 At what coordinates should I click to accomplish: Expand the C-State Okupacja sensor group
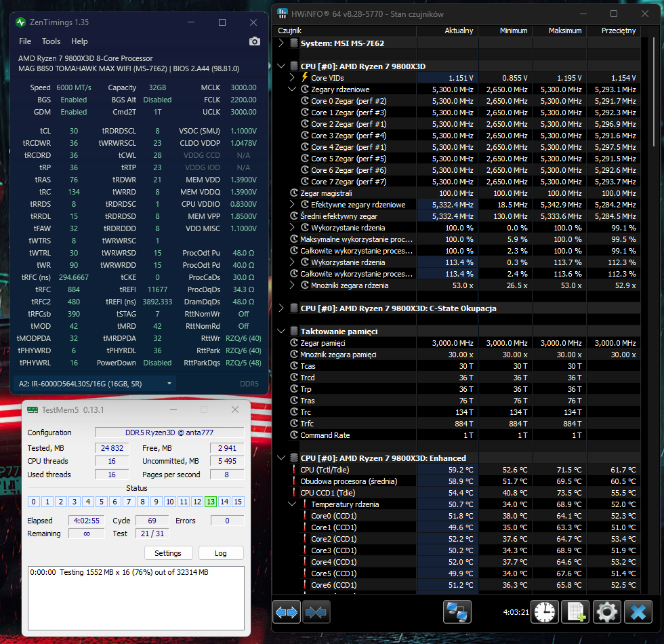(281, 308)
